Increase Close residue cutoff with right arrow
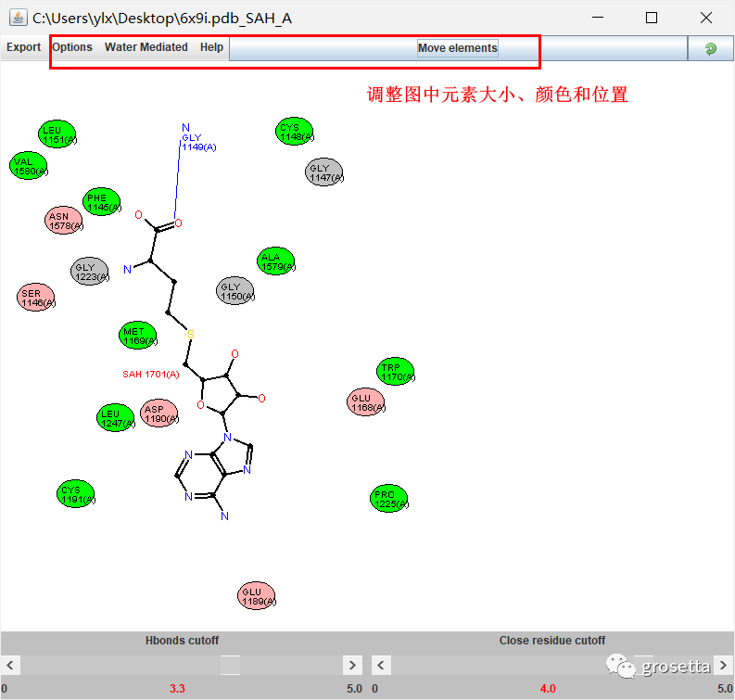Image resolution: width=735 pixels, height=700 pixels. click(723, 665)
